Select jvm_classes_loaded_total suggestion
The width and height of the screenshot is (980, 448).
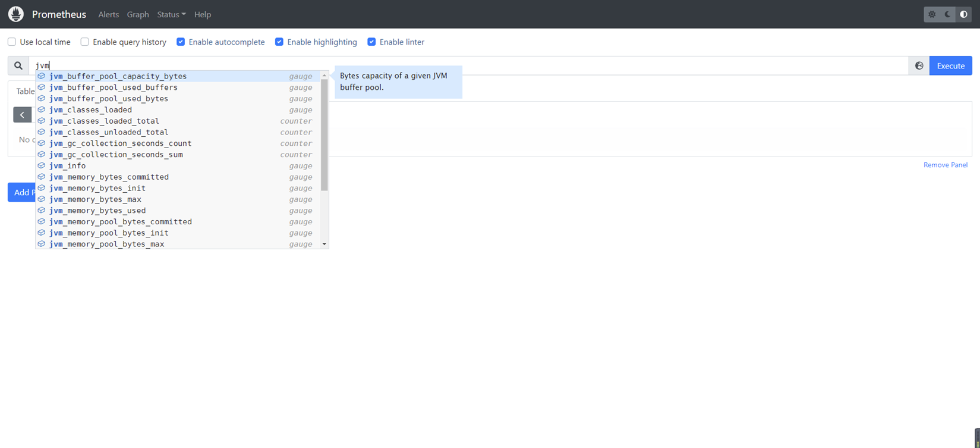pyautogui.click(x=178, y=121)
